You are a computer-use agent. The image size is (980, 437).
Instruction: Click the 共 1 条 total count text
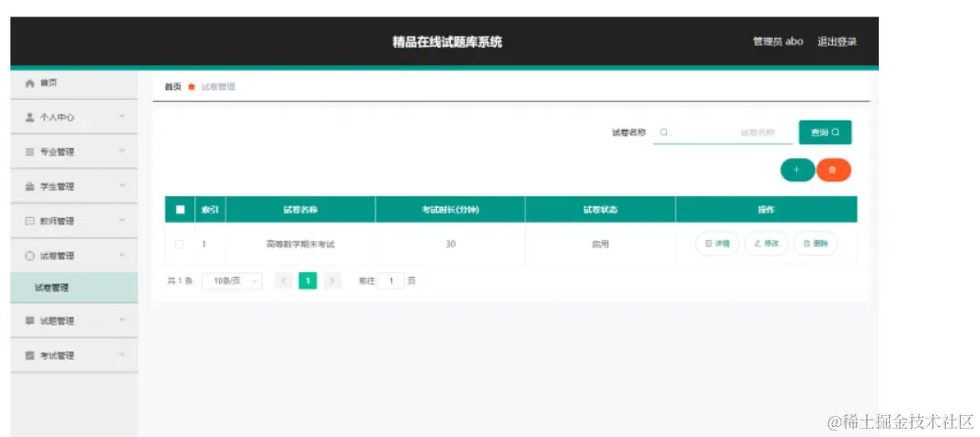(180, 282)
